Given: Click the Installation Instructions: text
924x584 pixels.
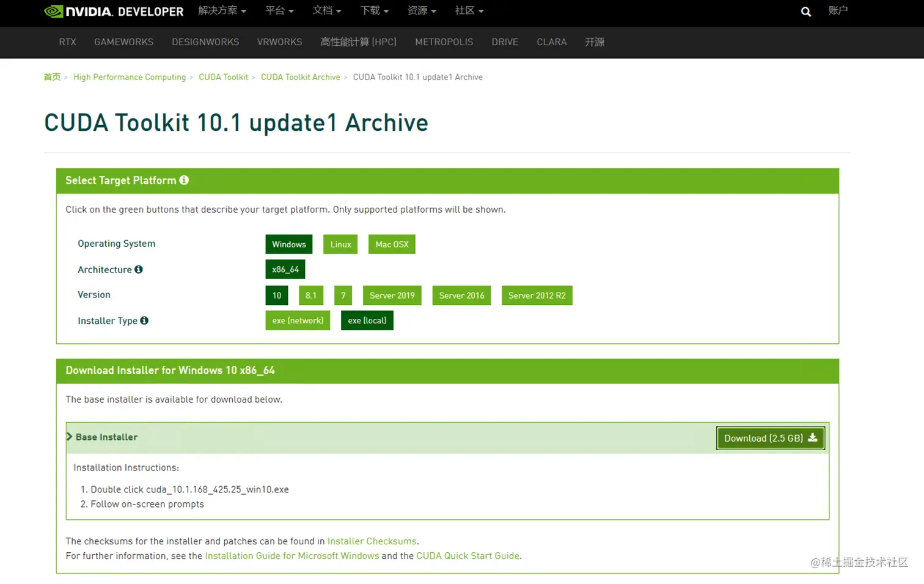Looking at the screenshot, I should [x=127, y=467].
